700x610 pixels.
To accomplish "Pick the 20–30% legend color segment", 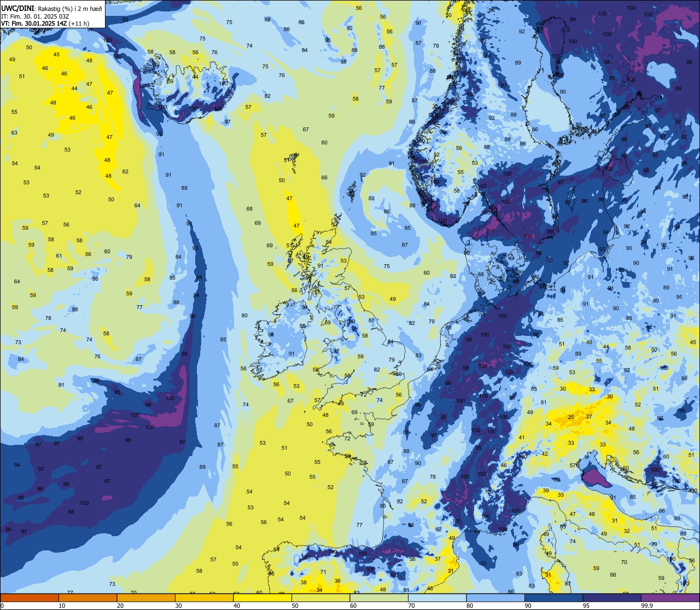I will tap(146, 597).
